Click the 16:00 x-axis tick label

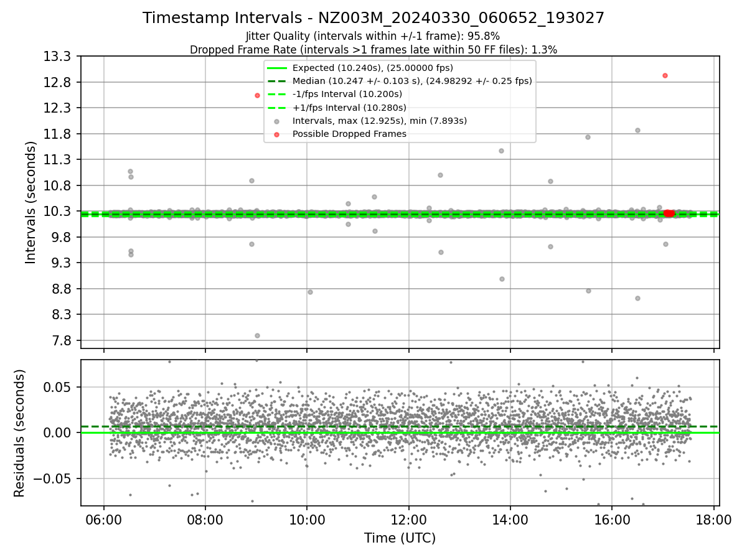(x=612, y=519)
